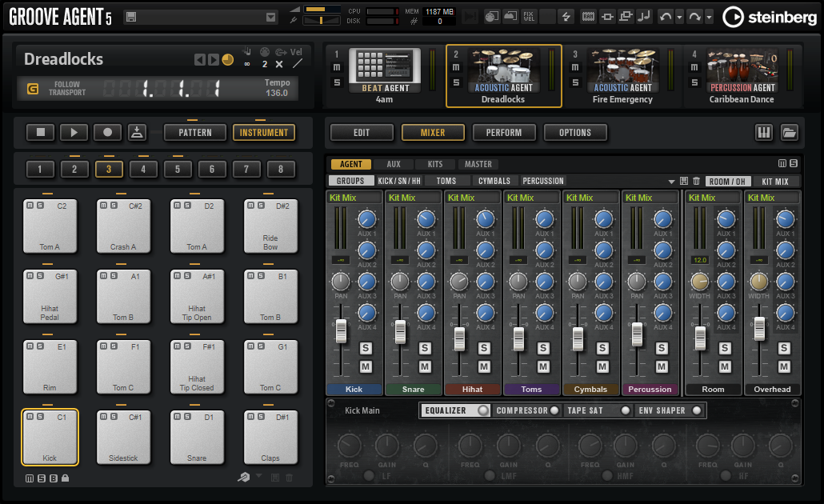
Task: Adjust the Kick channel volume fader
Action: click(341, 331)
